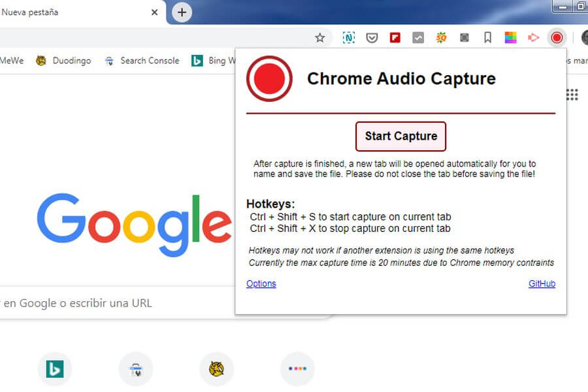The width and height of the screenshot is (588, 392).
Task: Open a new tab with plus button
Action: click(x=182, y=12)
